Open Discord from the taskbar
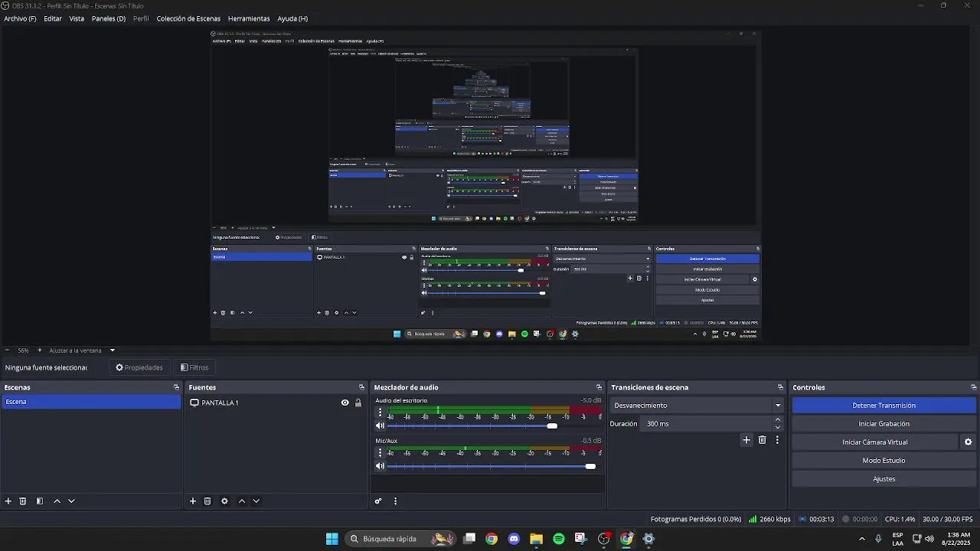Image resolution: width=980 pixels, height=551 pixels. tap(514, 539)
